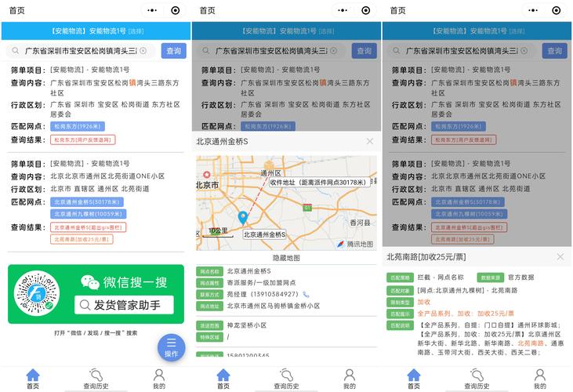Tap the 松岗东方(1926米) matched outlet tag on the left phone screen
The height and width of the screenshot is (392, 573).
click(78, 126)
